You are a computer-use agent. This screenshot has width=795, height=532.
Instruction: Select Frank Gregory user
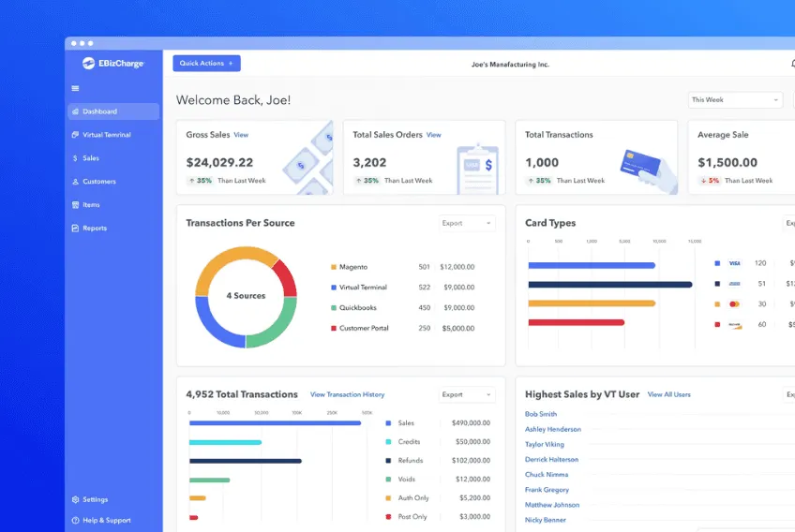[x=547, y=491]
